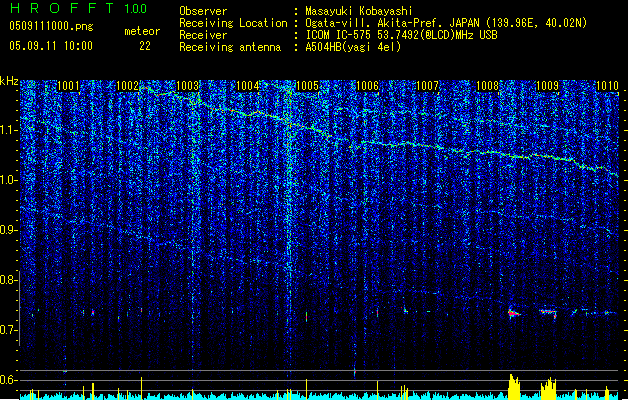This screenshot has width=629, height=400.
Task: Click the kHz axis unit label
Action: [x=9, y=81]
